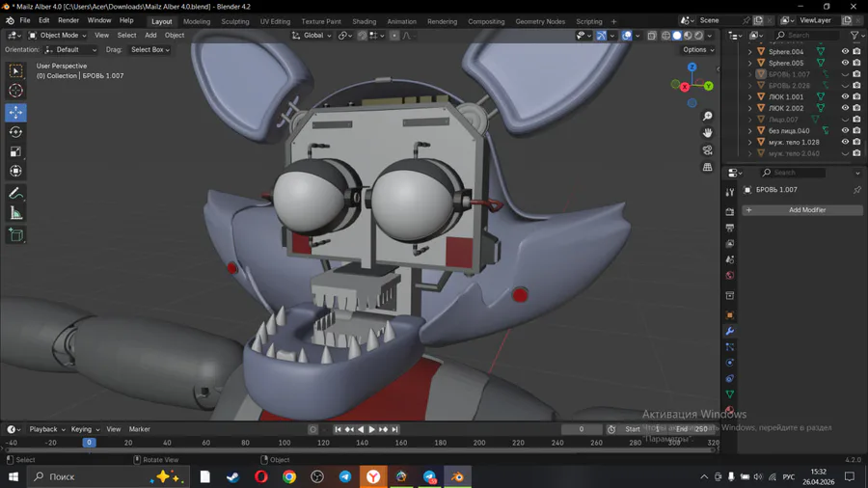Switch to the Sculpting workspace tab
The width and height of the screenshot is (868, 488).
pos(235,21)
